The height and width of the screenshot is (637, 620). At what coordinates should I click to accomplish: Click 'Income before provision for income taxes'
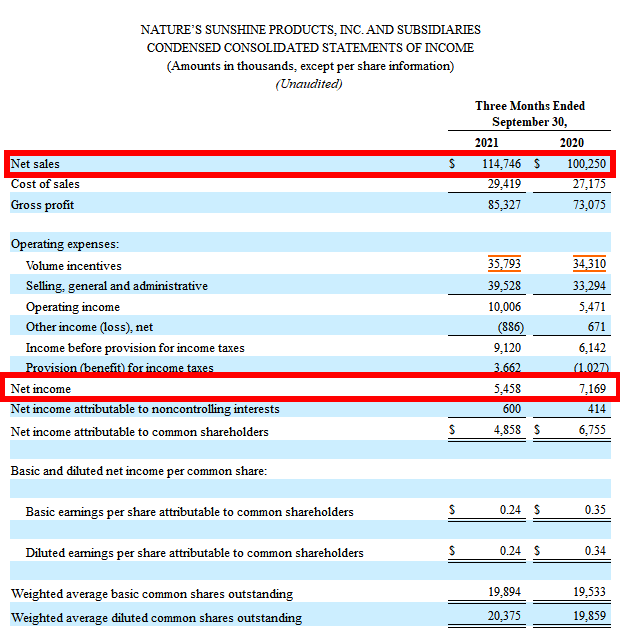pyautogui.click(x=135, y=348)
